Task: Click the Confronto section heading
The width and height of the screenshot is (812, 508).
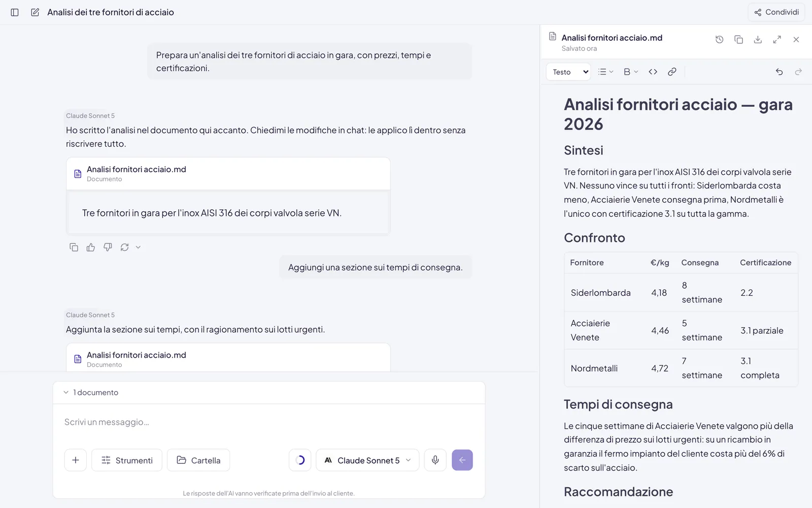Action: (594, 238)
